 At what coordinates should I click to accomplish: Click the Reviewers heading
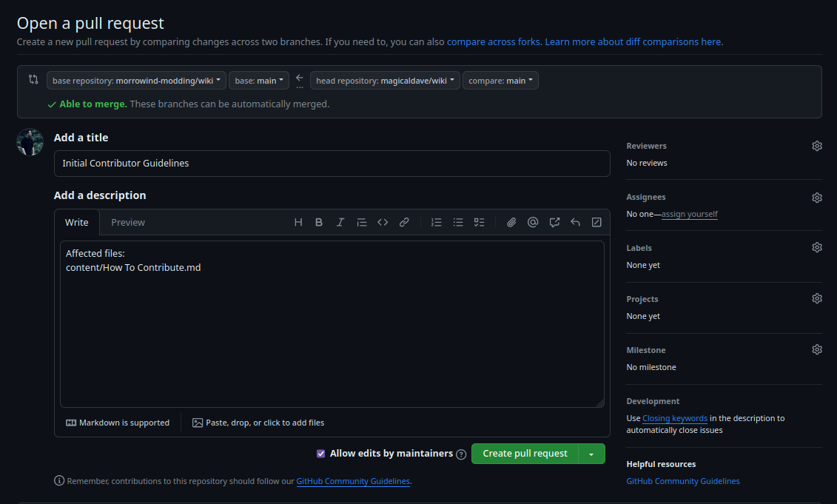click(x=646, y=146)
